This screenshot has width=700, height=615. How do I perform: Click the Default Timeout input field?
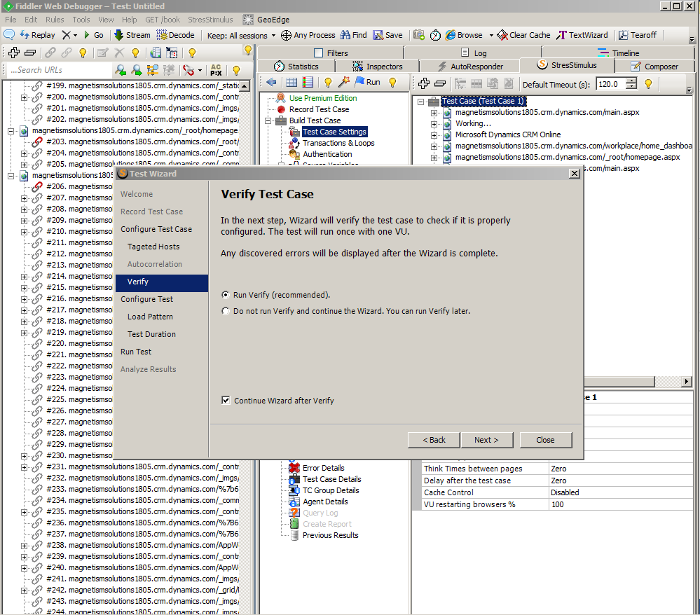(x=611, y=84)
